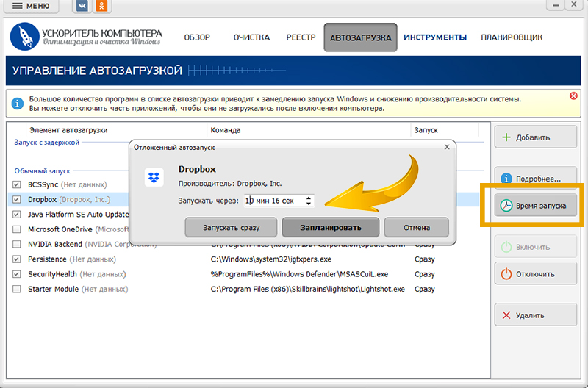Click the Добавить button
Image resolution: width=588 pixels, height=388 pixels.
click(x=536, y=137)
